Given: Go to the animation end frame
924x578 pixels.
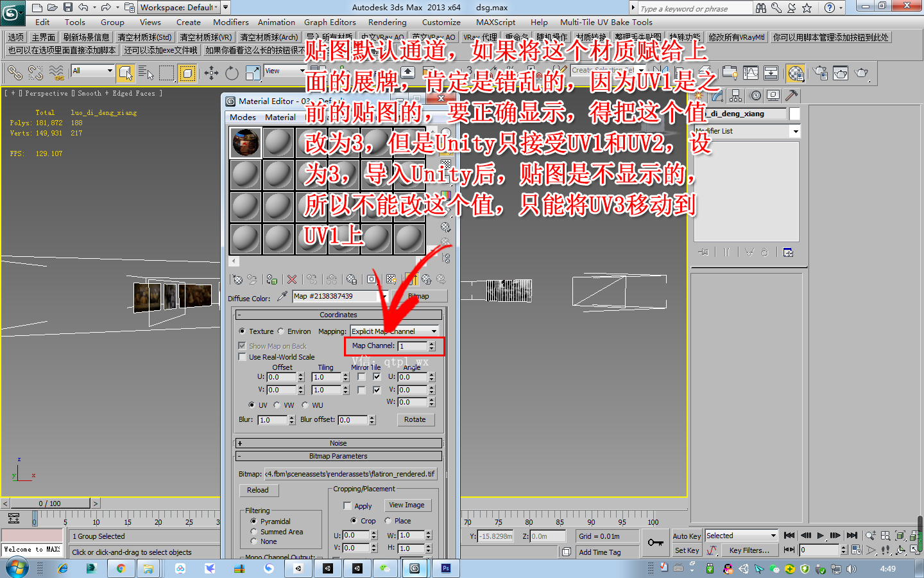Looking at the screenshot, I should 851,535.
